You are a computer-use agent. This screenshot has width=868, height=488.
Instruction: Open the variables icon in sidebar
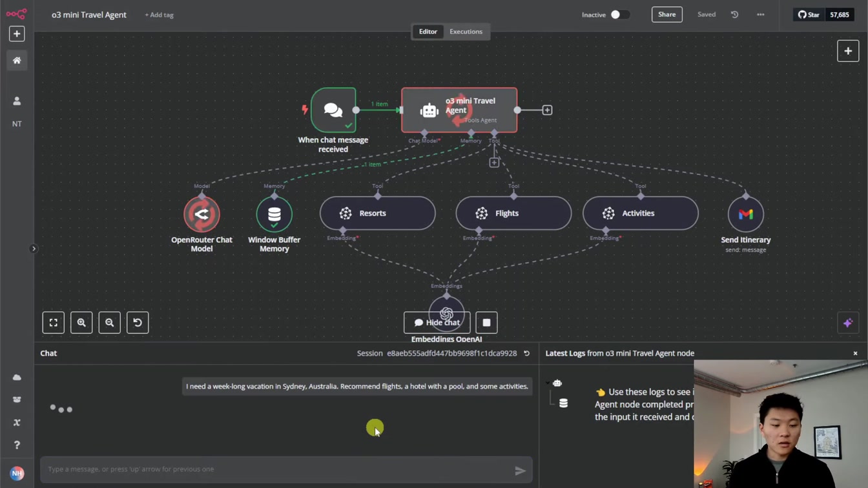pos(17,422)
